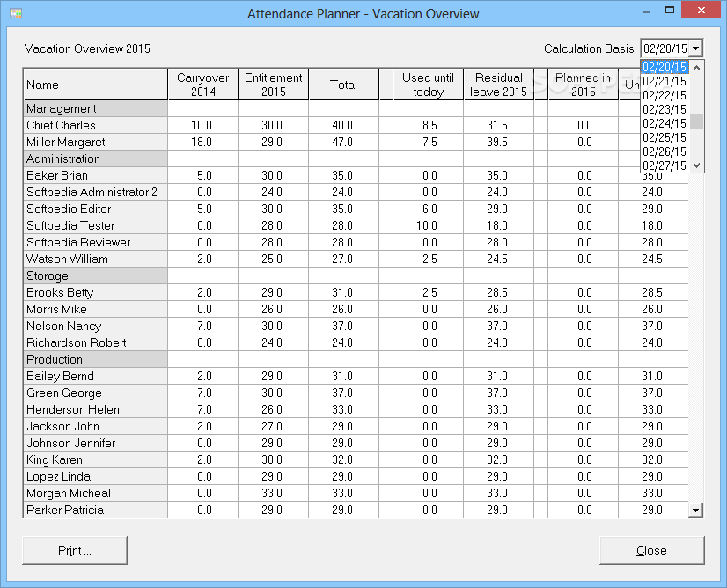Choose 02/23/15 from the date list
This screenshot has height=588, width=727.
point(665,109)
